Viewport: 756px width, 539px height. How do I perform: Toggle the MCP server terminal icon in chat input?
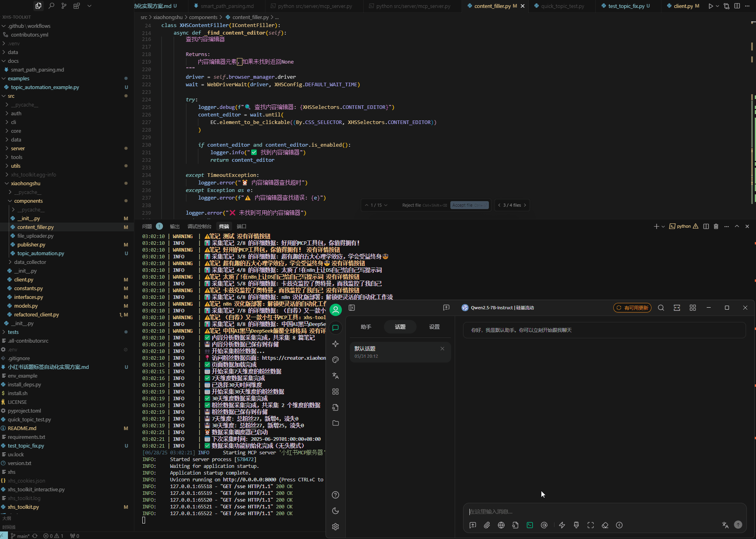pyautogui.click(x=530, y=525)
